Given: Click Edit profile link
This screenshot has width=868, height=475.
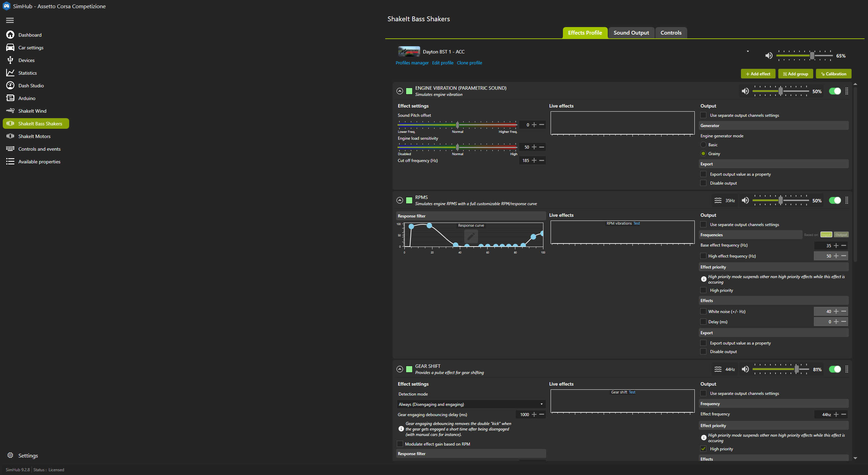Looking at the screenshot, I should (x=442, y=63).
